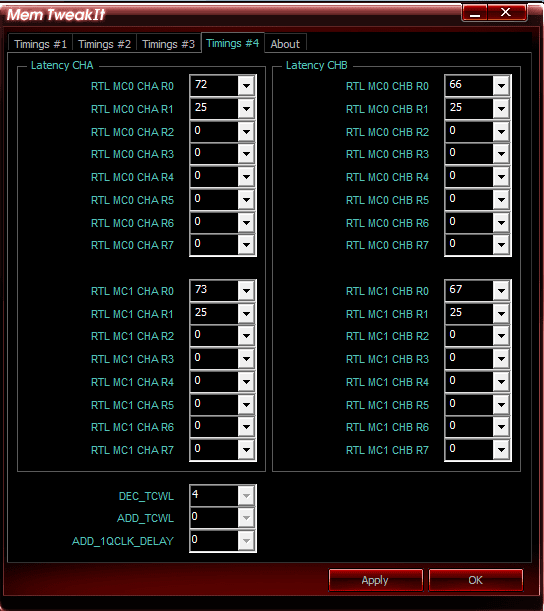
Task: Open RTL MC0 CHB R6 dropdown arrow
Action: pyautogui.click(x=501, y=223)
